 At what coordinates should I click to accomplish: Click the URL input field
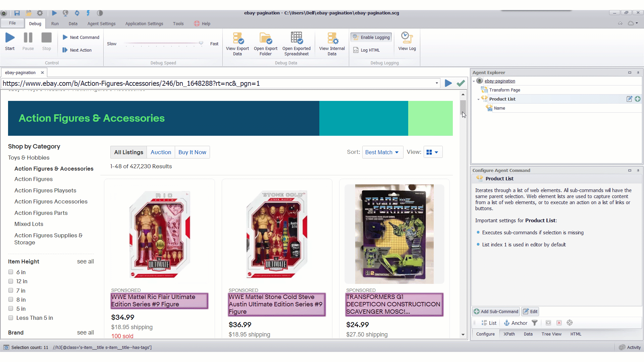coord(219,83)
